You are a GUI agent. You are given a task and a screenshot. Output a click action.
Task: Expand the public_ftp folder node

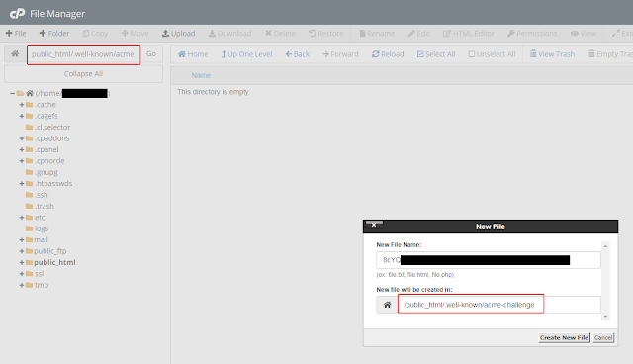coord(22,251)
